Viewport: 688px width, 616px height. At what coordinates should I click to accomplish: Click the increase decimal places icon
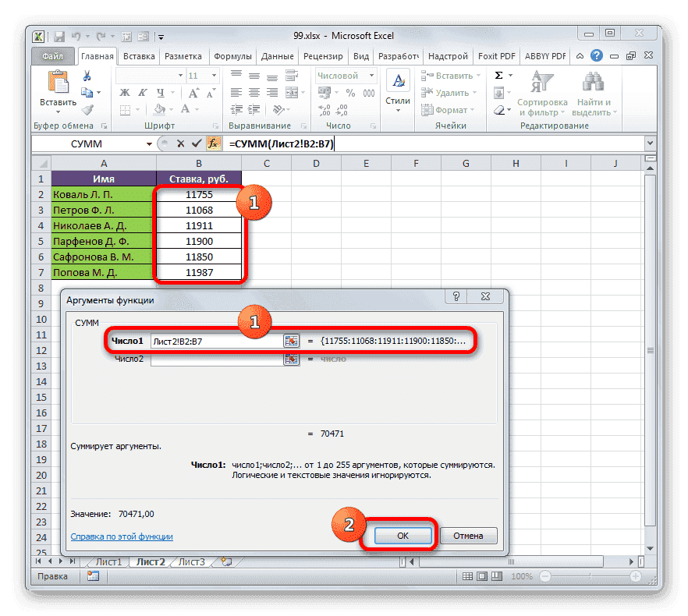coord(325,110)
